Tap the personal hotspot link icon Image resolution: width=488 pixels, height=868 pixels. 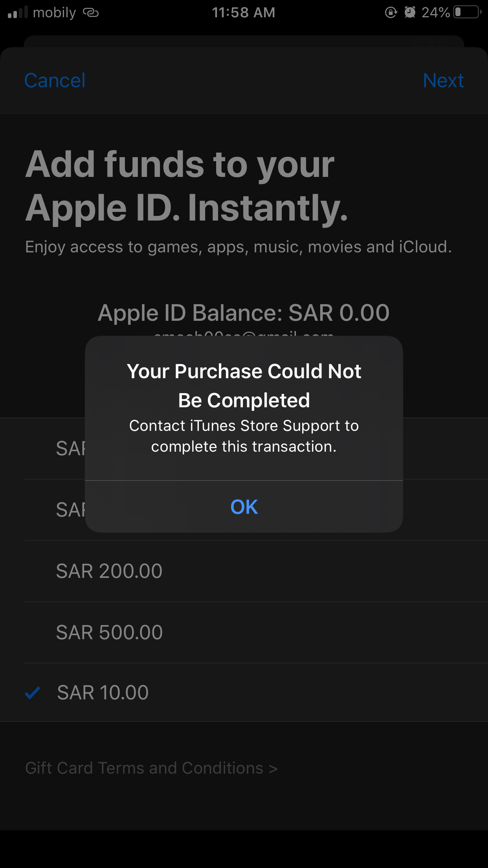pyautogui.click(x=91, y=13)
